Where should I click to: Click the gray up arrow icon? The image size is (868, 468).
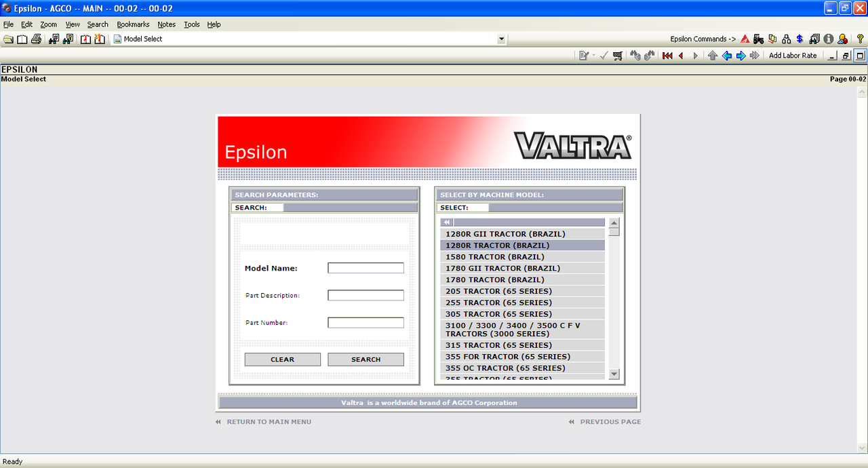tap(713, 56)
